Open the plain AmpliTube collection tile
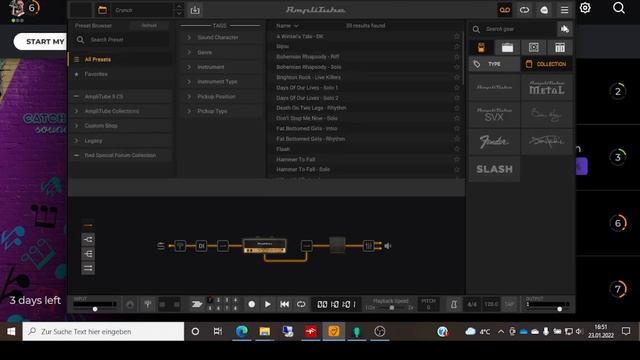Screen dimensions: 640x360 (x=494, y=87)
